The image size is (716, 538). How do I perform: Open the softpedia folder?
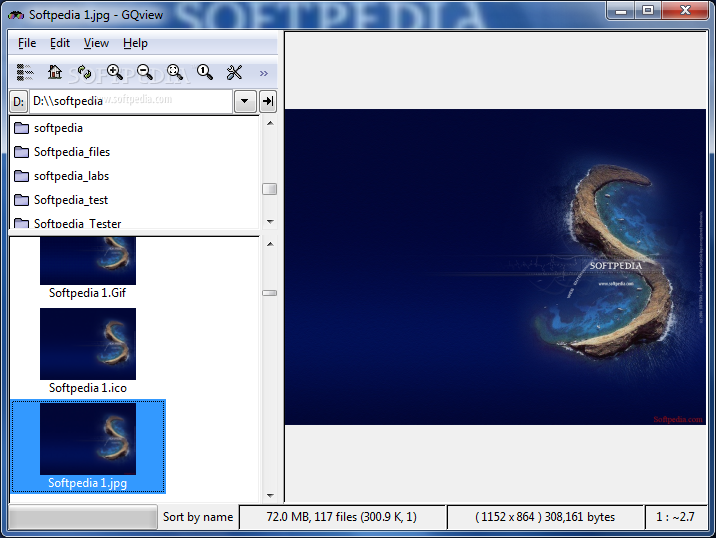click(58, 128)
